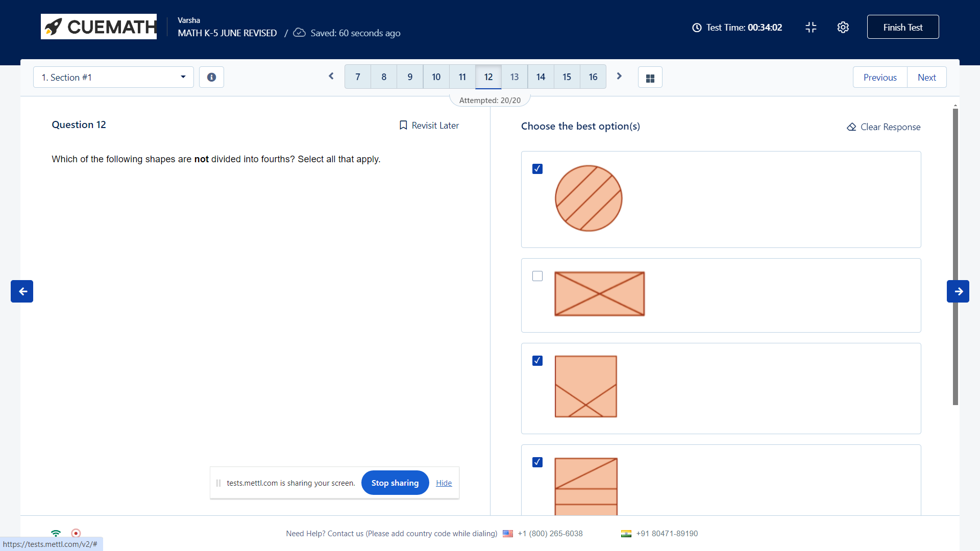Open test settings gear icon
This screenshot has height=551, width=980.
click(x=843, y=28)
